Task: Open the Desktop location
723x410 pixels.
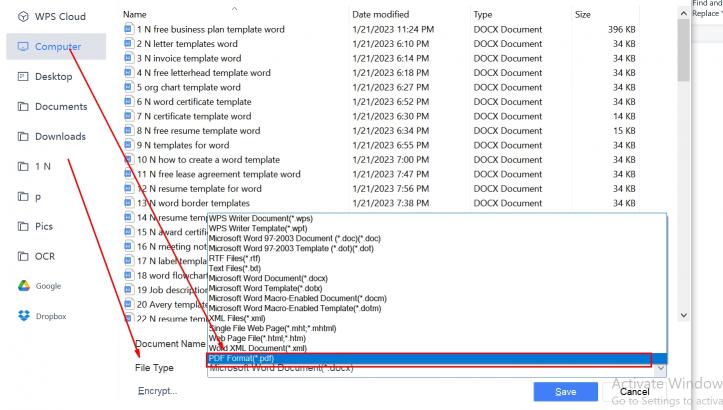Action: point(45,77)
